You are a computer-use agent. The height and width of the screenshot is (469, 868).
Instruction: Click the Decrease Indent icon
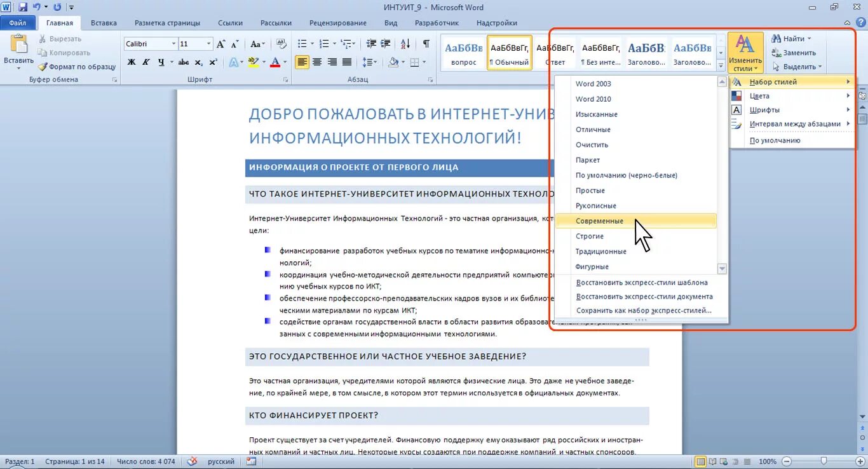click(x=371, y=44)
